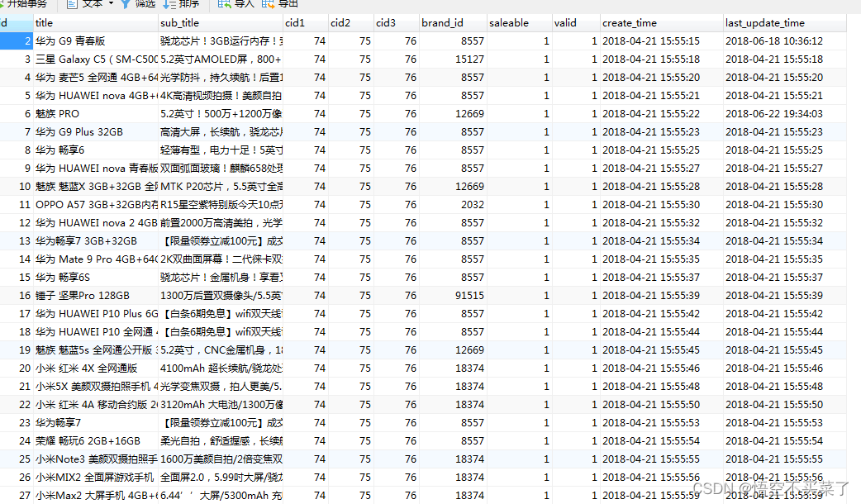Select the title column header

[x=96, y=23]
